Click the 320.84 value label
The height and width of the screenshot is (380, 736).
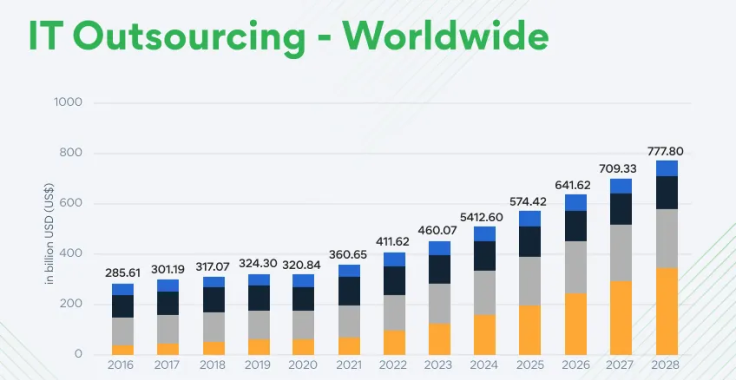(302, 265)
